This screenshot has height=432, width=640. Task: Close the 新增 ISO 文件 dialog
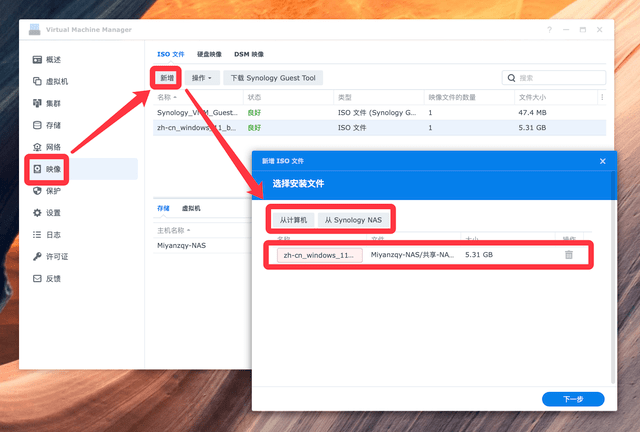tap(602, 161)
